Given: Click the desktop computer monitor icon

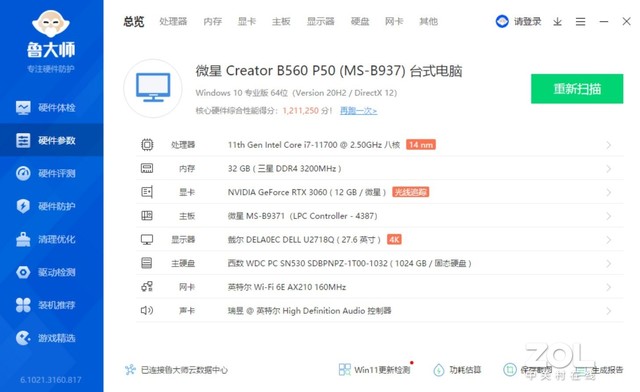Looking at the screenshot, I should [x=153, y=87].
